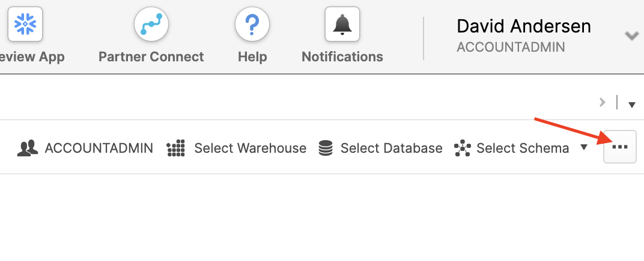644x261 pixels.
Task: Click the Help question mark icon
Action: [252, 24]
